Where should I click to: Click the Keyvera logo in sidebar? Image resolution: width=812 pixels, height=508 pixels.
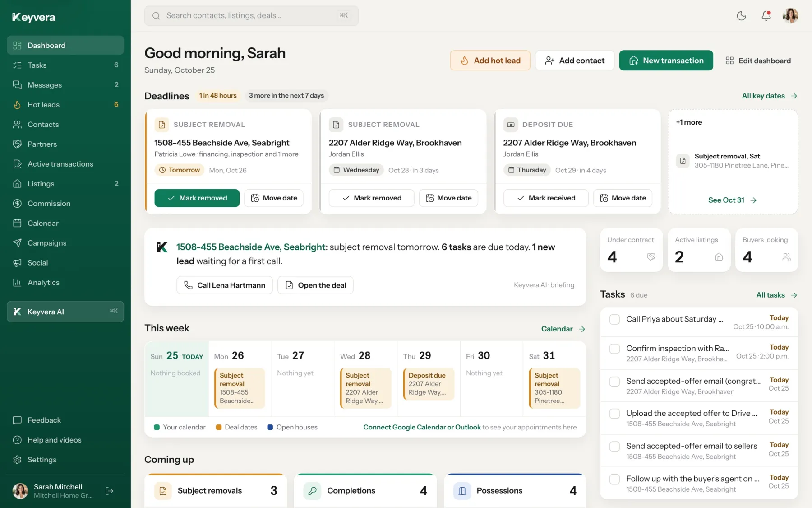click(34, 17)
